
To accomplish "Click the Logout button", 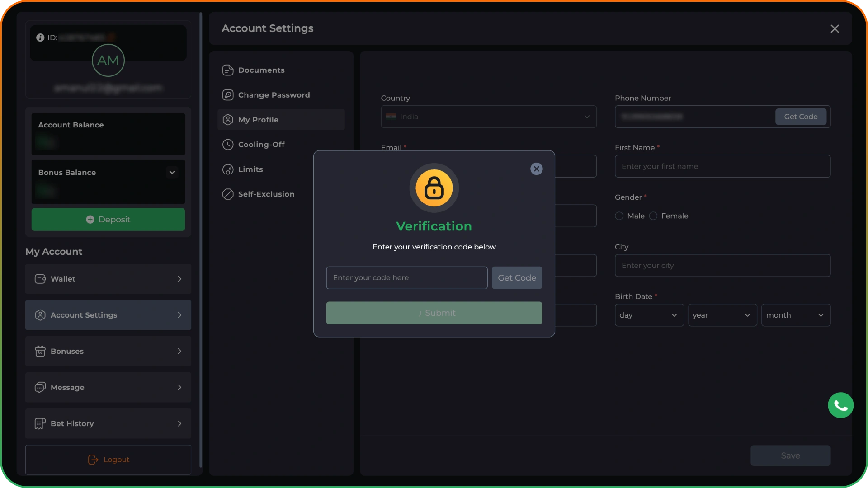I will (x=108, y=460).
